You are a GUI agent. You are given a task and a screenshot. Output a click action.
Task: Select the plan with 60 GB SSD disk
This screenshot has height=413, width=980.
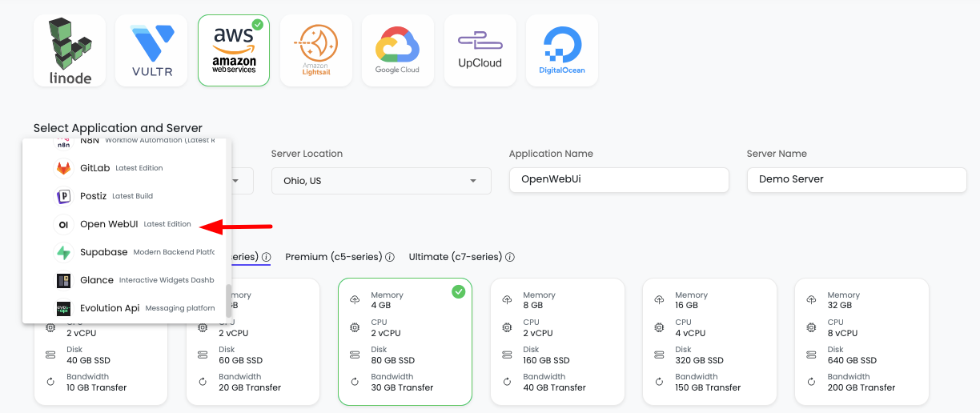[253, 342]
